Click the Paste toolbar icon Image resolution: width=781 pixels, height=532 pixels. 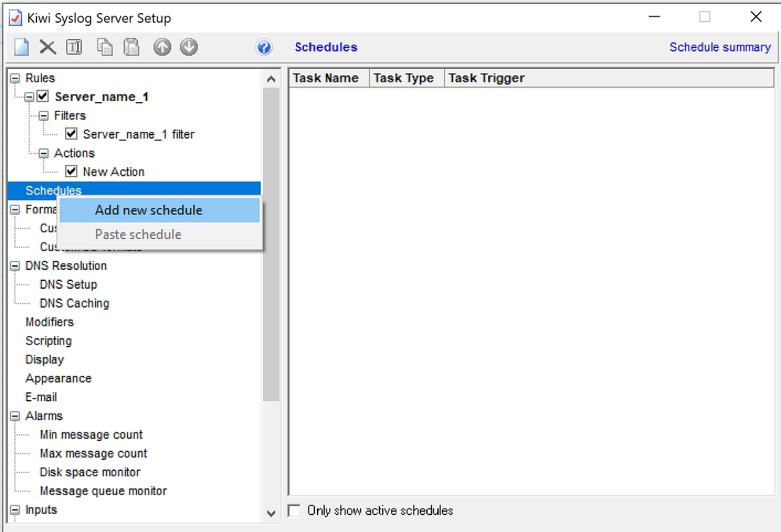pos(131,47)
